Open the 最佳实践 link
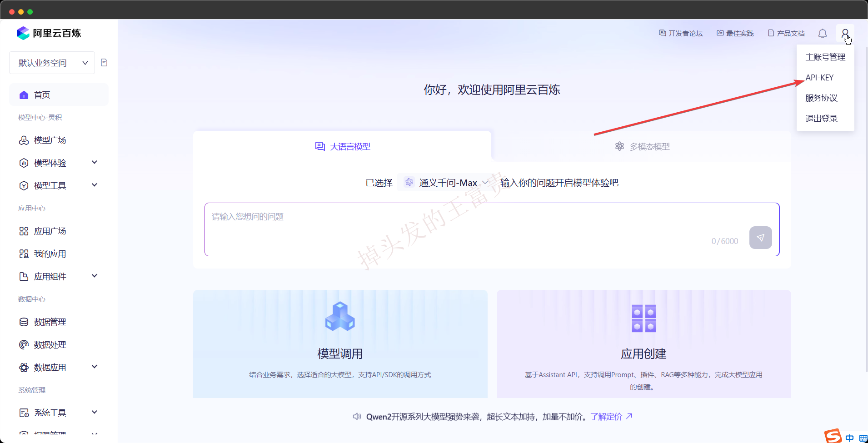 coord(735,34)
